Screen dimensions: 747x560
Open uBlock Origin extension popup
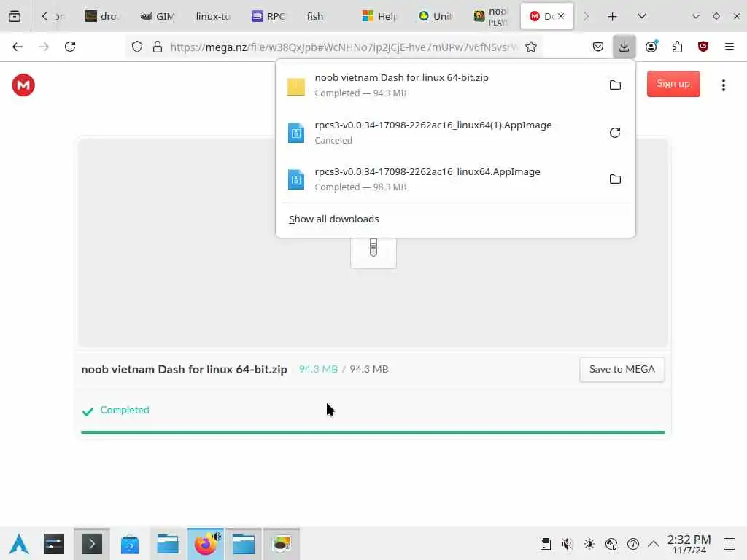tap(703, 47)
